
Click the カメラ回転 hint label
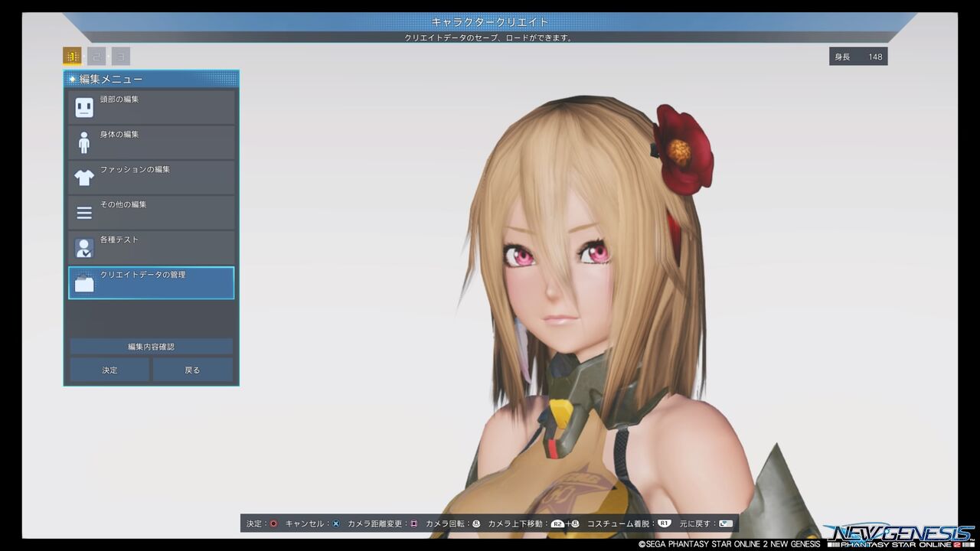pos(446,523)
